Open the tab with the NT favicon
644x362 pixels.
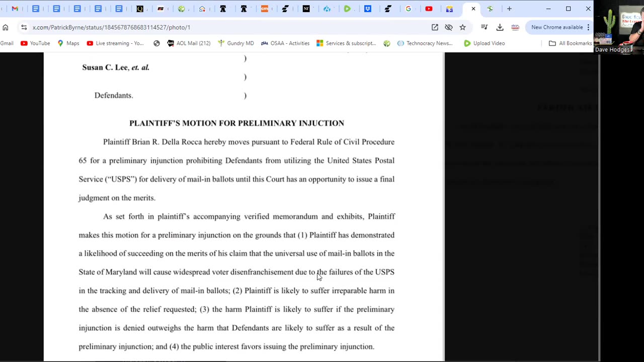click(x=306, y=9)
